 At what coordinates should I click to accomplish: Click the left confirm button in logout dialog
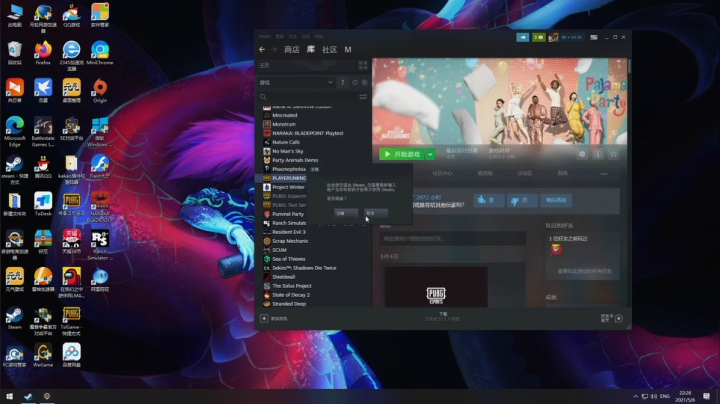click(x=346, y=213)
